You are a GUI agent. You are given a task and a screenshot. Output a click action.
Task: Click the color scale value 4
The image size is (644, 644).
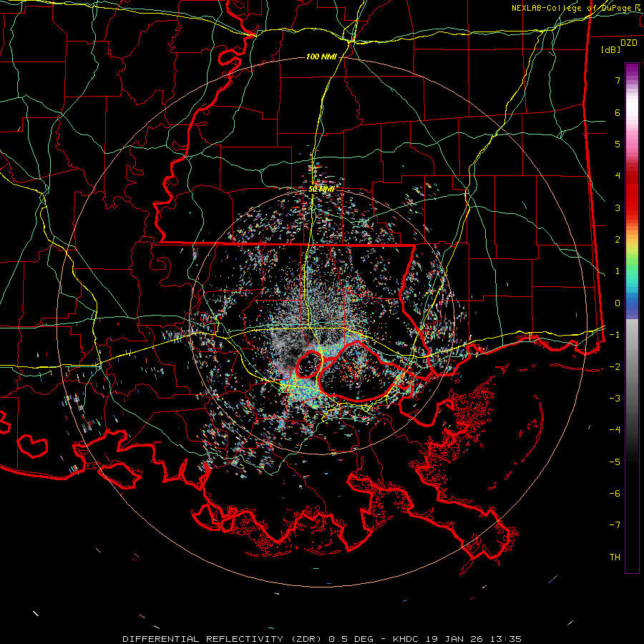(x=618, y=176)
